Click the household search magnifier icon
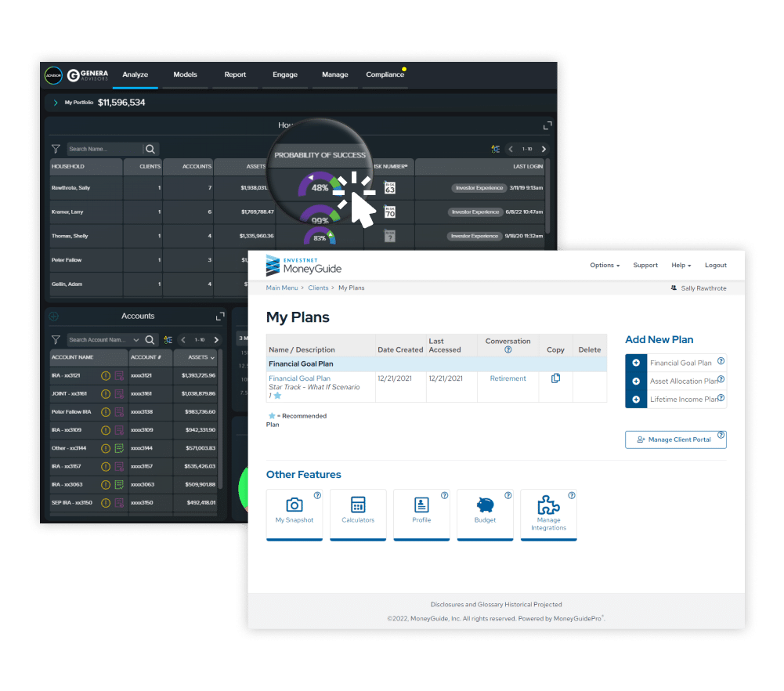Viewport: 784px width, 691px height. (150, 149)
